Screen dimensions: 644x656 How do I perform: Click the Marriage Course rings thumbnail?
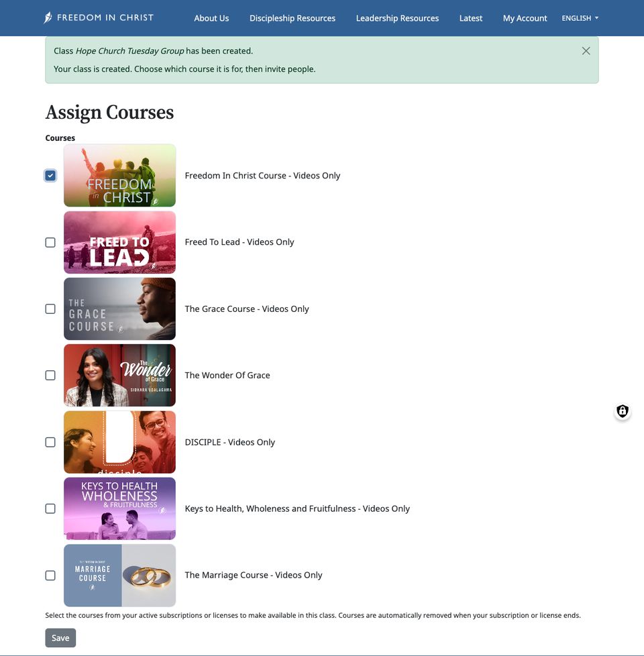pyautogui.click(x=119, y=576)
